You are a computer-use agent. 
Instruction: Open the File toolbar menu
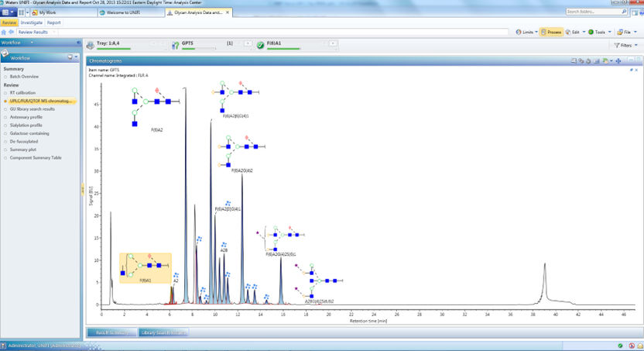pos(627,32)
